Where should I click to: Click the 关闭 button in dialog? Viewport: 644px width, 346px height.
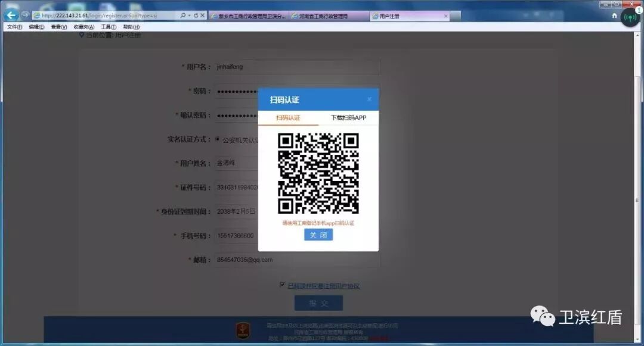pyautogui.click(x=318, y=235)
